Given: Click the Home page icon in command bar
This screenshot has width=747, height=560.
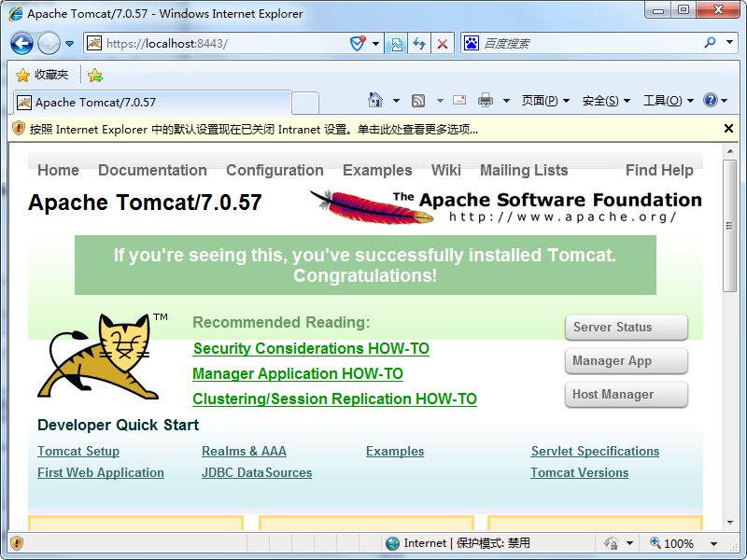Looking at the screenshot, I should coord(375,100).
